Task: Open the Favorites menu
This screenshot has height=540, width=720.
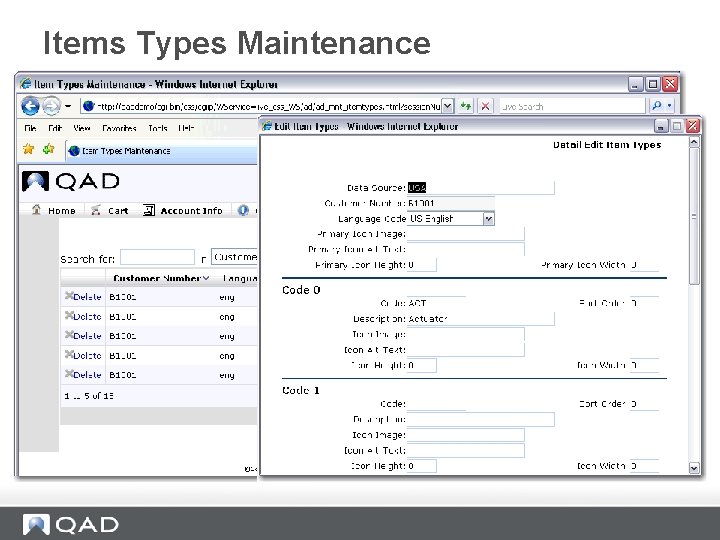Action: point(119,128)
